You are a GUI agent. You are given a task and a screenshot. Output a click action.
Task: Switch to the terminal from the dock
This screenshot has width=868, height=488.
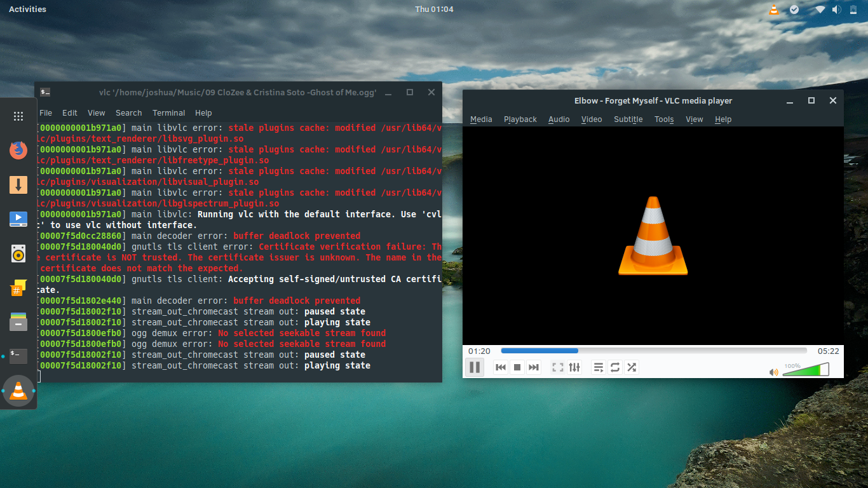point(18,356)
